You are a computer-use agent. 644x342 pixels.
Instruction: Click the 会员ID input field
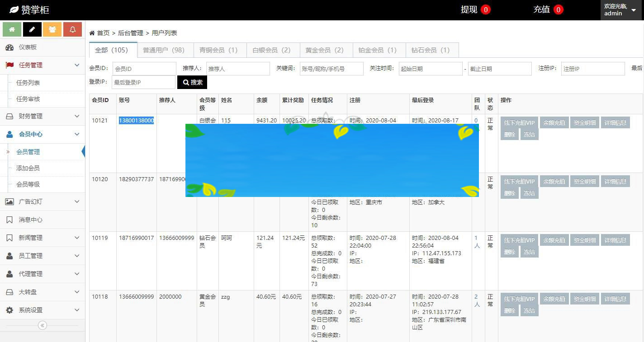click(x=144, y=68)
